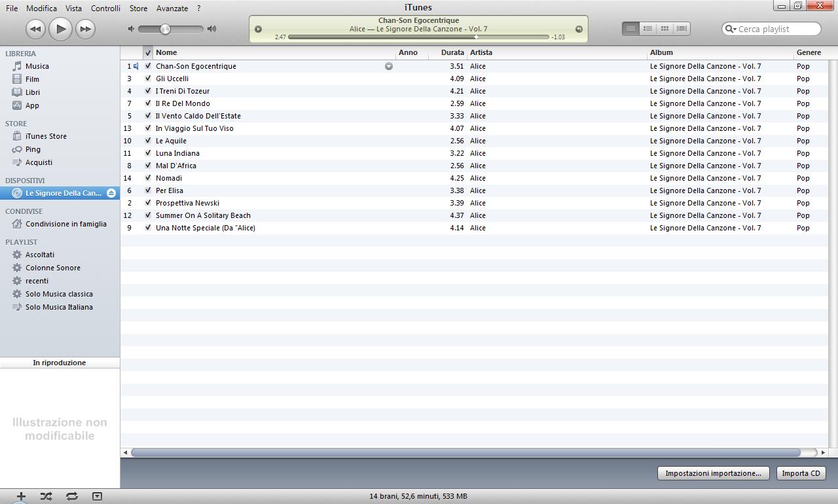Uncheck Nomadi checkbox
838x504 pixels.
coord(148,178)
